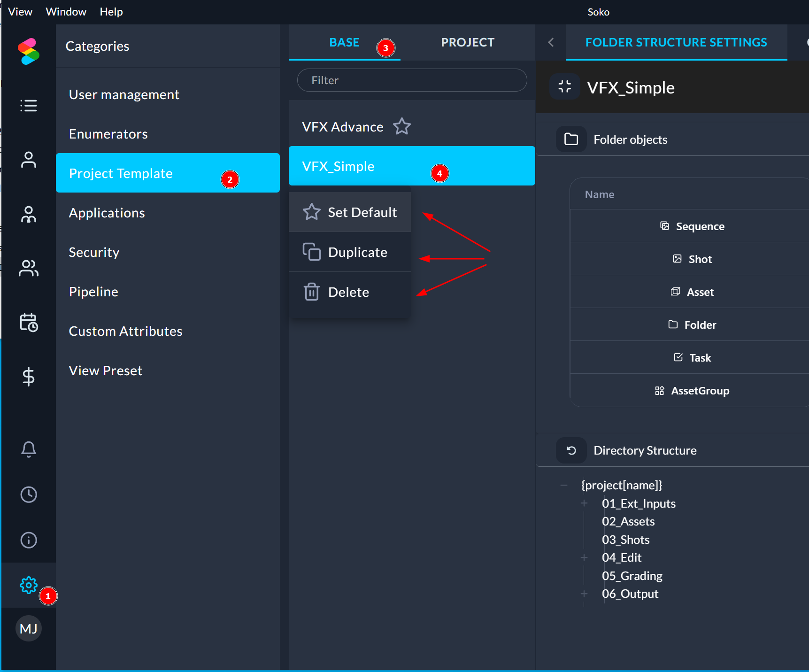Click the Folder folder object
The image size is (809, 672).
click(689, 324)
